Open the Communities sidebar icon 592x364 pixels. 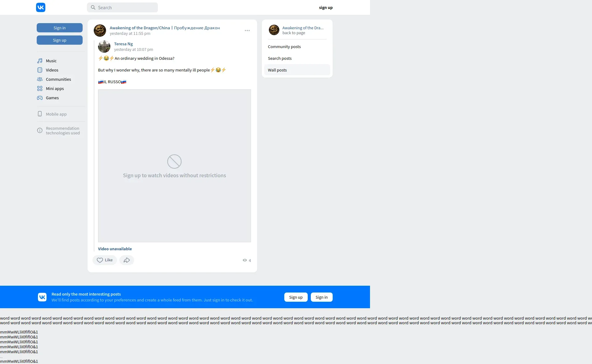[x=40, y=79]
